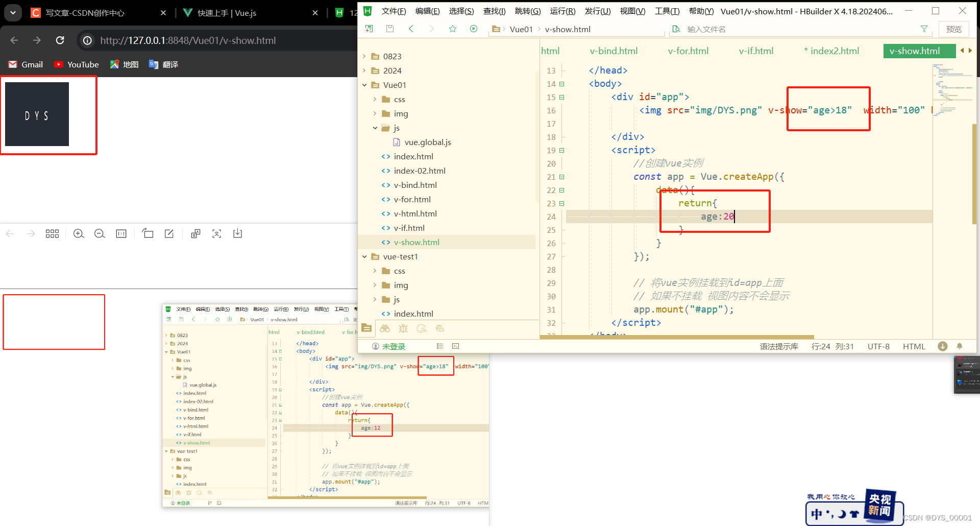The image size is (980, 526).
Task: Run the project with the play icon
Action: pyautogui.click(x=474, y=29)
